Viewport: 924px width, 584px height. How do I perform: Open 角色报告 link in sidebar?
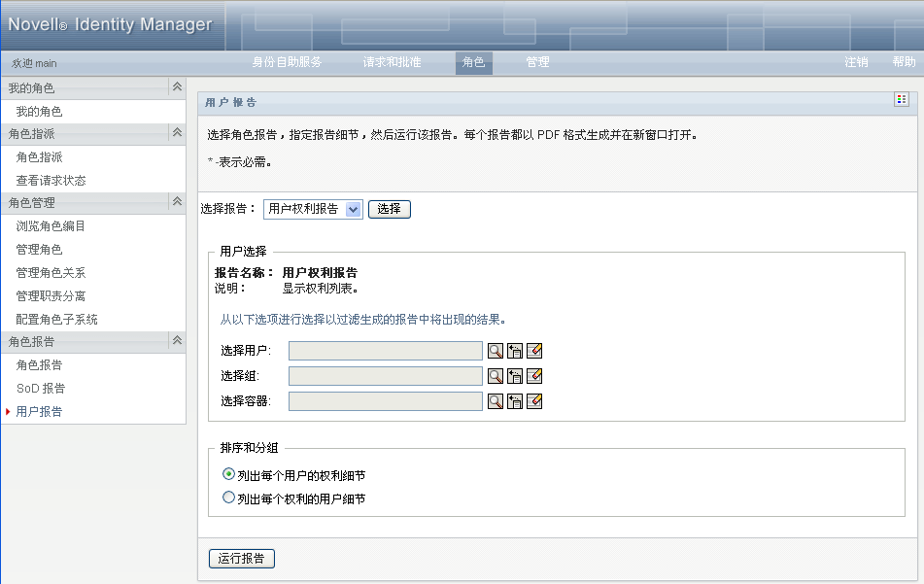[39, 365]
